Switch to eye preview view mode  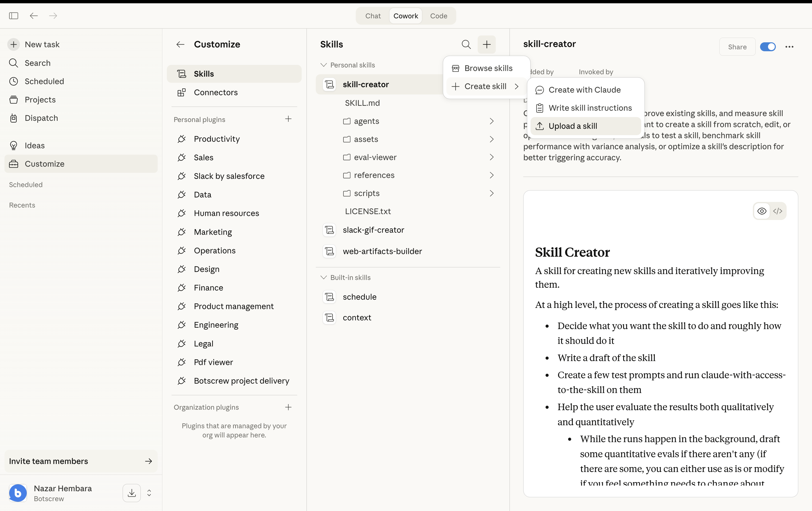coord(761,211)
